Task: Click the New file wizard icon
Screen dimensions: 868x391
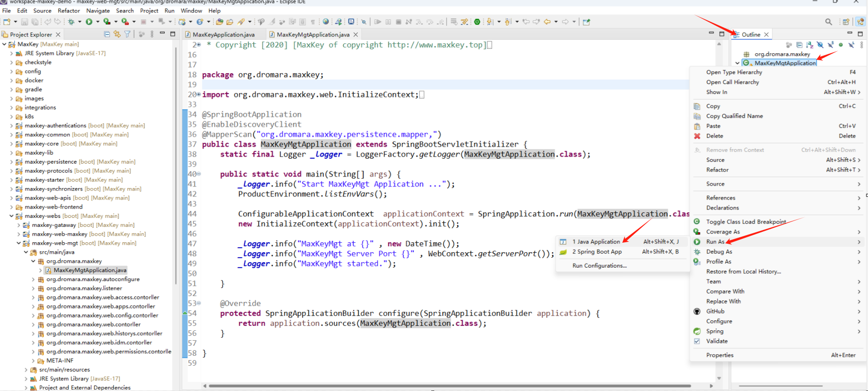Action: click(x=7, y=22)
